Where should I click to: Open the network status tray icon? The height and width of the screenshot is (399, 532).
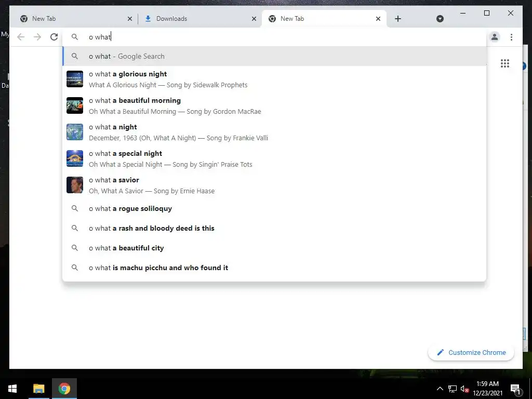[453, 389]
